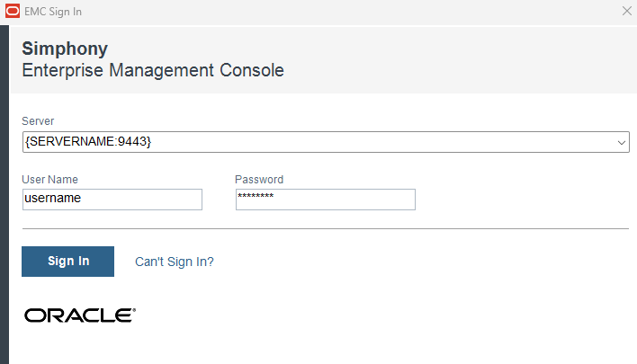The height and width of the screenshot is (364, 637).
Task: Click the ORACLE logo at bottom left
Action: pos(79,315)
